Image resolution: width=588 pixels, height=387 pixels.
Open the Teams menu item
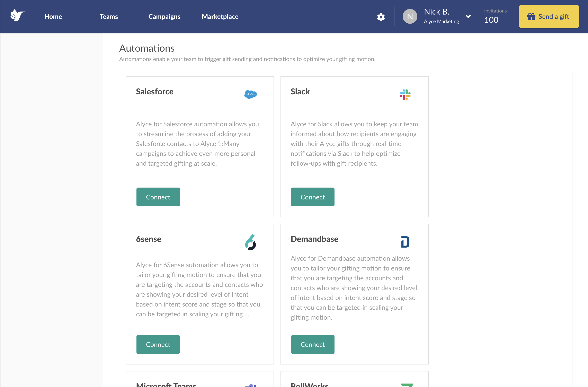[109, 17]
